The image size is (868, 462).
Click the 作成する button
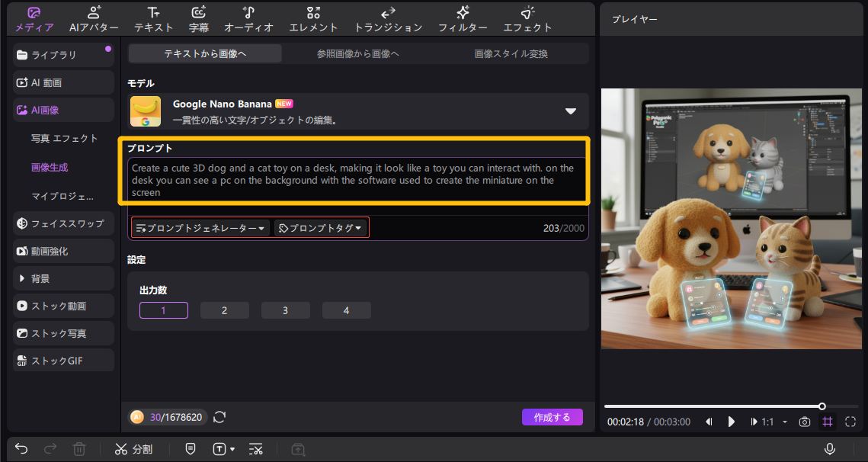click(552, 417)
